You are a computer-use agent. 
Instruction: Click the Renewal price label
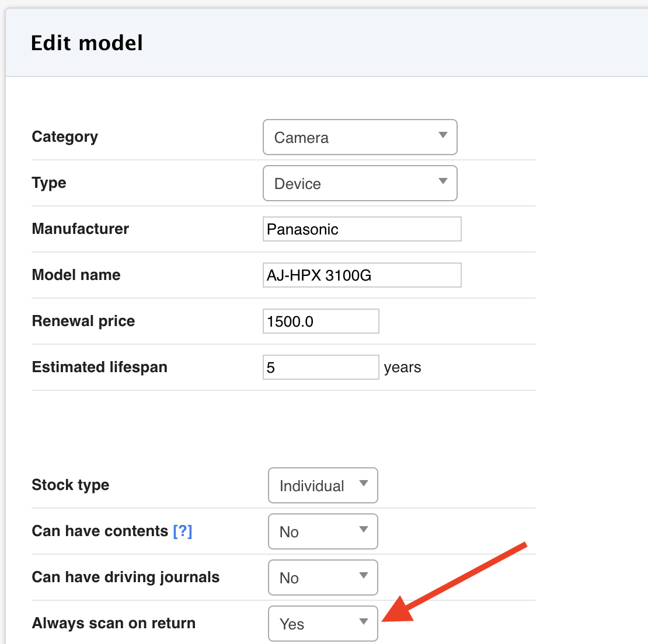coord(83,321)
